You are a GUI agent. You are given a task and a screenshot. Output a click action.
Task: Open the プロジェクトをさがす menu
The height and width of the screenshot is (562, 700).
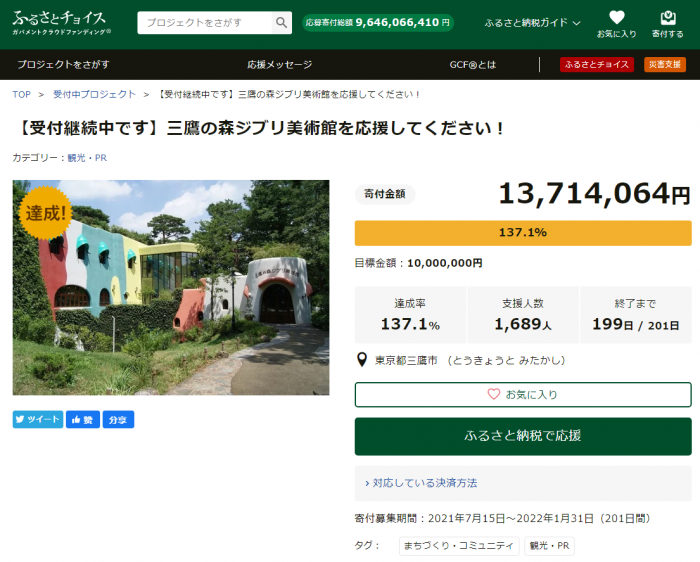(62, 65)
